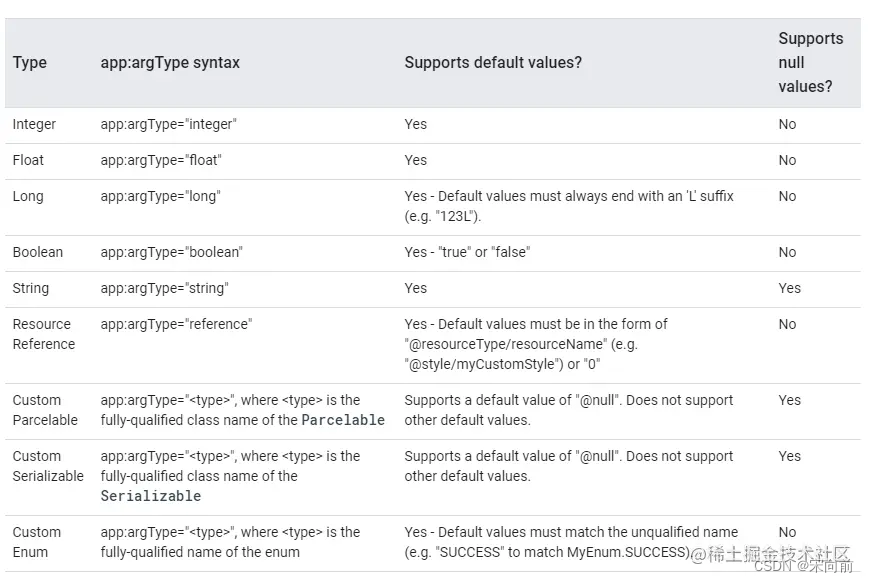Select the Resource Reference type cell
The height and width of the screenshot is (582, 869).
point(43,334)
